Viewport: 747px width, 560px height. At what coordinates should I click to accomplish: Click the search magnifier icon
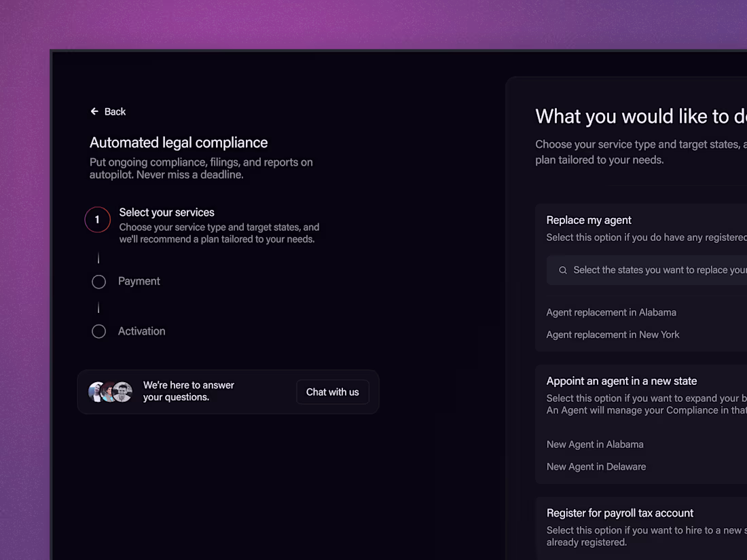click(563, 270)
